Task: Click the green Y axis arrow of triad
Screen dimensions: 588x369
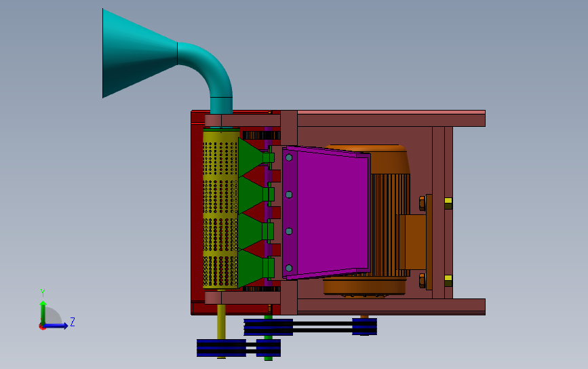Action: click(43, 311)
